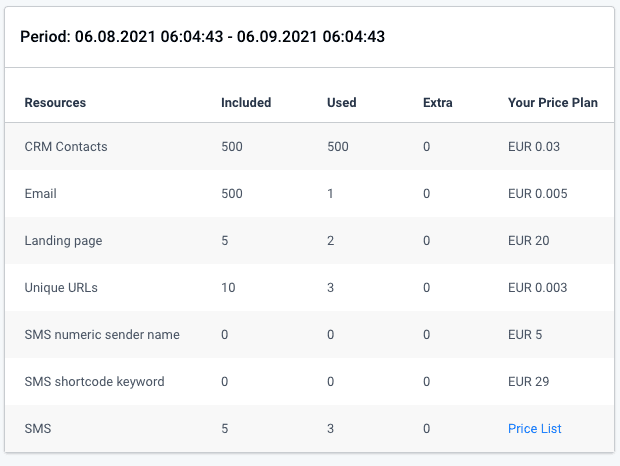Click SMS shortcode keyword Extra value

coord(427,382)
